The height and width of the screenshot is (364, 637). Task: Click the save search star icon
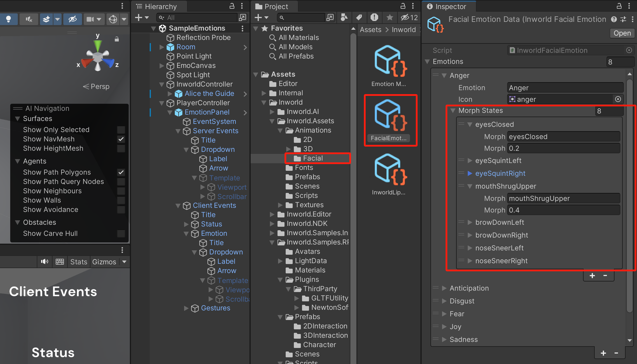pyautogui.click(x=390, y=17)
